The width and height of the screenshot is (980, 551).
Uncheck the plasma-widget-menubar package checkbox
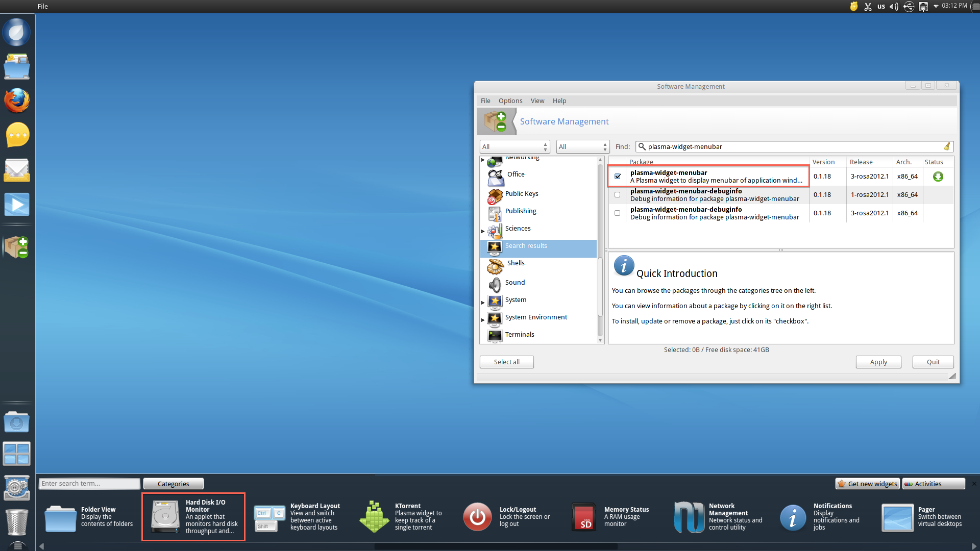tap(618, 177)
